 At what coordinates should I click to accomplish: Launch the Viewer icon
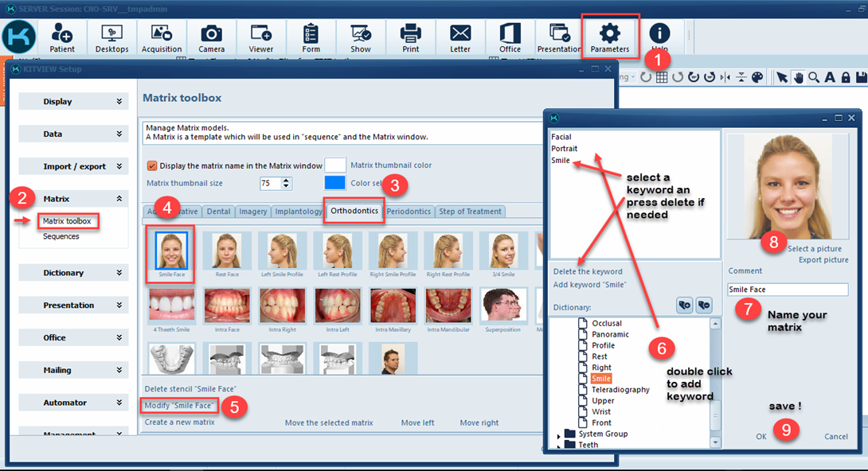(261, 37)
